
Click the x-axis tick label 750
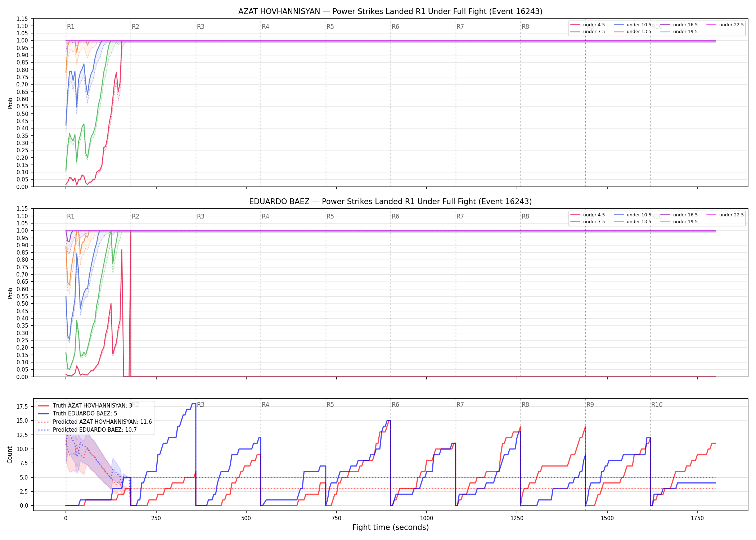coord(337,518)
